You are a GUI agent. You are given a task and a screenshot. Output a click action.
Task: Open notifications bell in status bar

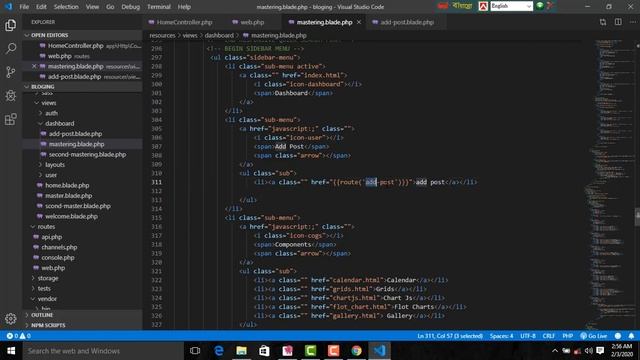tap(631, 336)
